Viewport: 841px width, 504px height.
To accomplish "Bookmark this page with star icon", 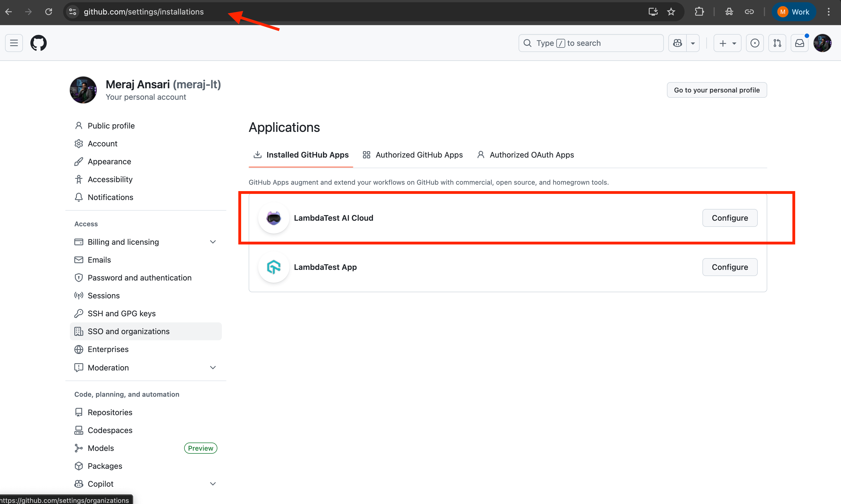I will (x=671, y=12).
